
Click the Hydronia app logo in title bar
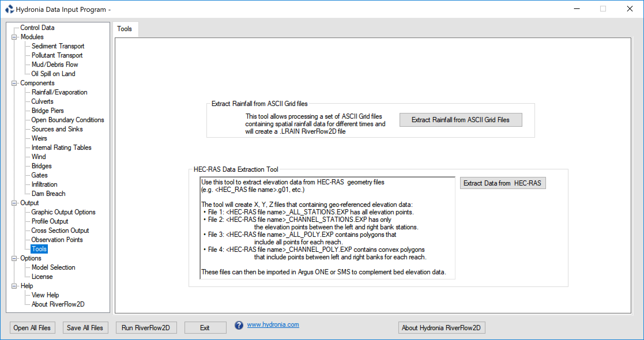click(x=10, y=9)
